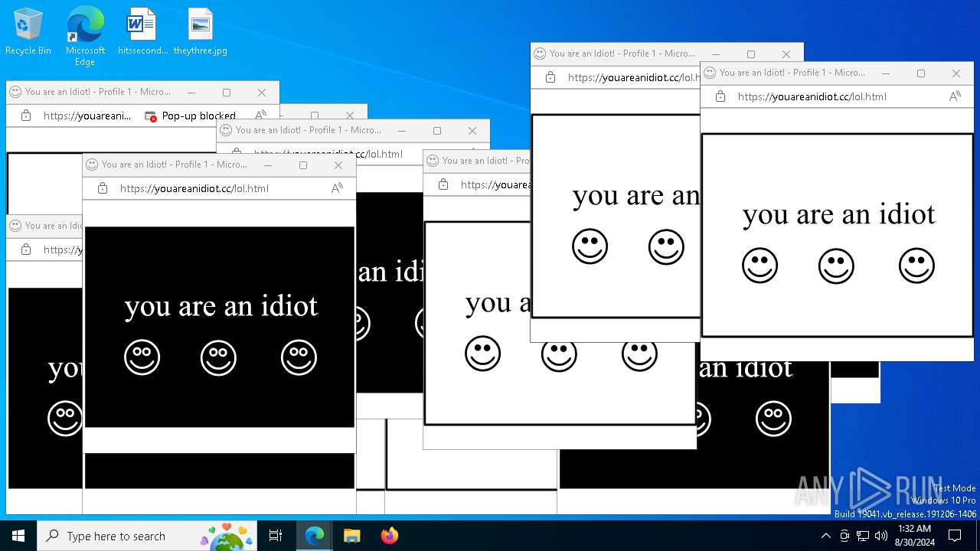Minimize the front black-page window
Viewport: 980px width, 551px height.
(x=268, y=165)
